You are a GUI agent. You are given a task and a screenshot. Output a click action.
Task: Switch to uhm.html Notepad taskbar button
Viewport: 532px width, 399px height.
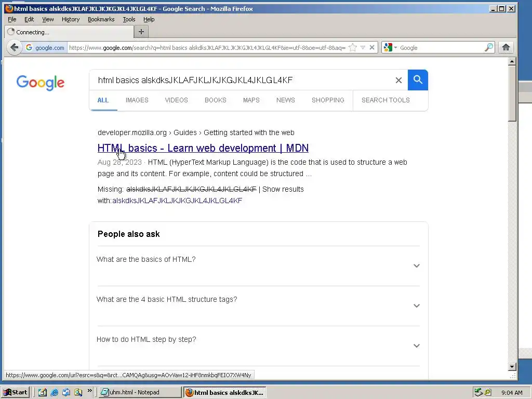click(x=140, y=392)
